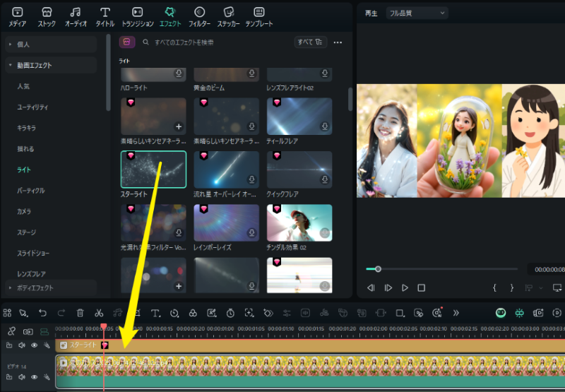The height and width of the screenshot is (392, 565).
Task: Toggle visibility of スターライト effect track
Action: coord(34,345)
